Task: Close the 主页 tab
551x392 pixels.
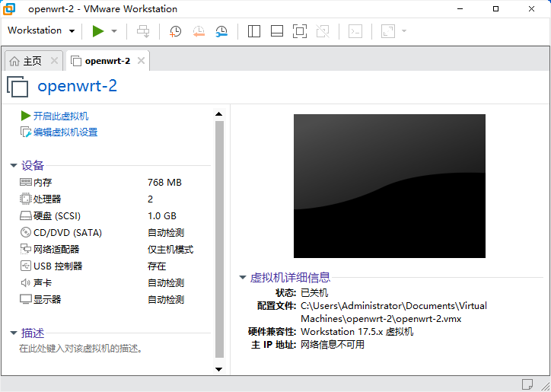Action: tap(54, 61)
